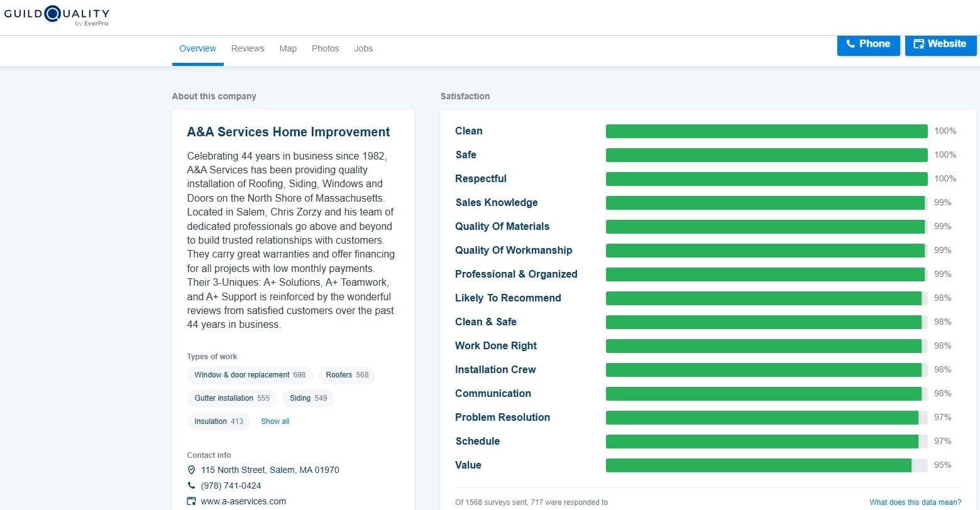Click the 'About this company' label
Image resolution: width=980 pixels, height=510 pixels.
coord(214,96)
